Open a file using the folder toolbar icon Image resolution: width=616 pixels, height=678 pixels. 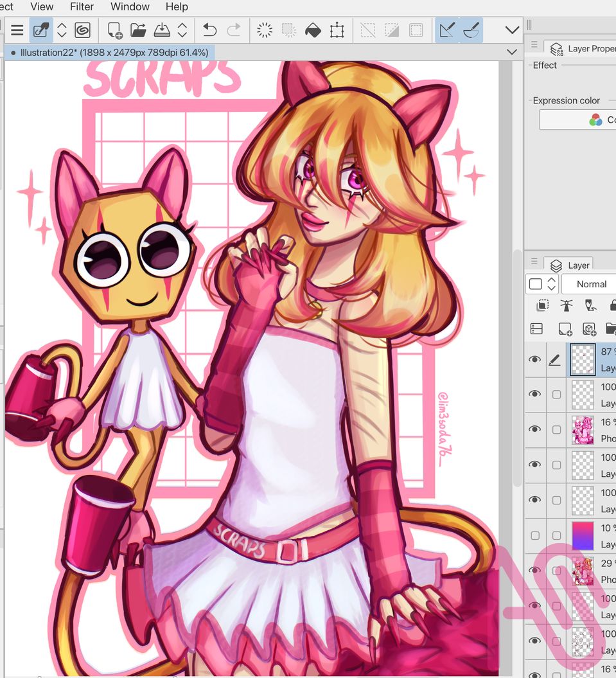(138, 30)
